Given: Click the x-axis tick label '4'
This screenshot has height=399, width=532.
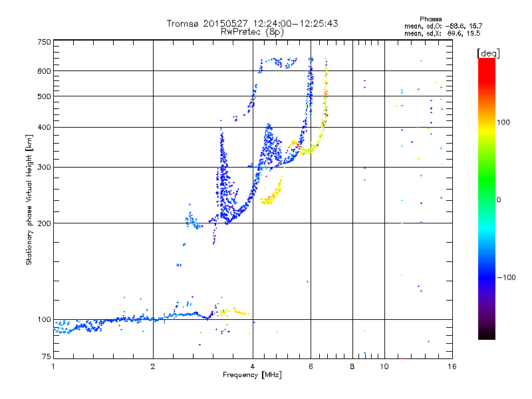Looking at the screenshot, I should pyautogui.click(x=253, y=366).
